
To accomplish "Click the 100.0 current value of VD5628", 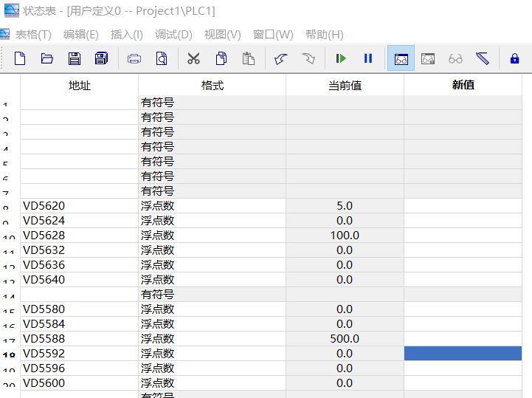I will point(345,236).
